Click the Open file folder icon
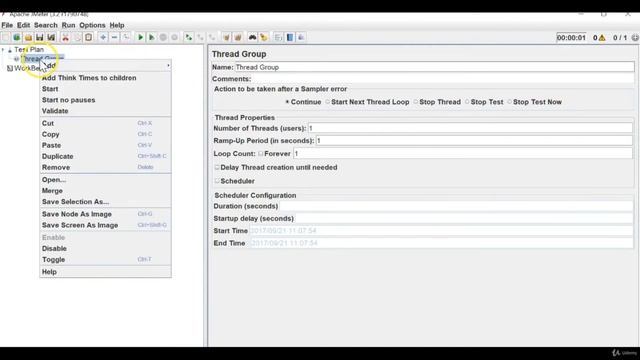This screenshot has width=640, height=360. click(28, 38)
